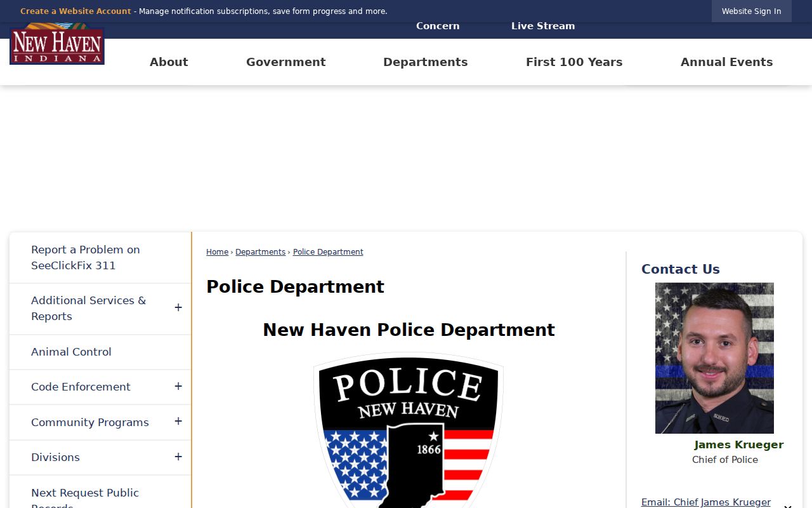Screen dimensions: 812x508
Task: Open the Annual Events menu
Action: coord(727,62)
